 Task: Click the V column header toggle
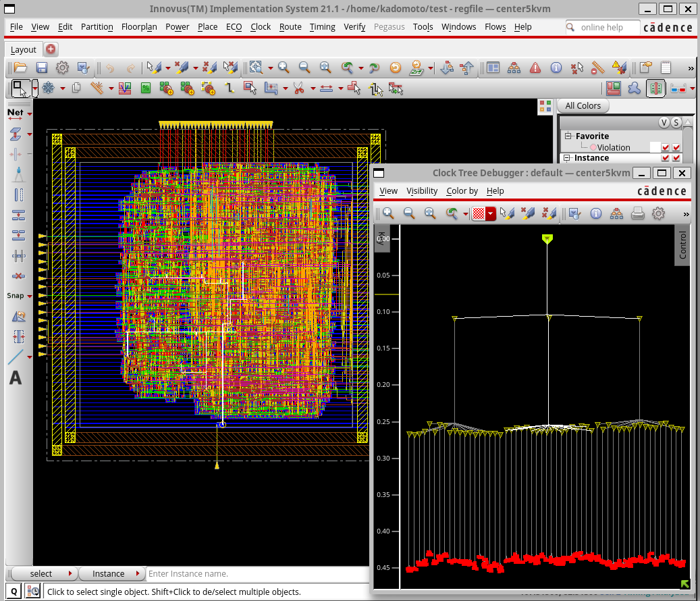pyautogui.click(x=664, y=123)
